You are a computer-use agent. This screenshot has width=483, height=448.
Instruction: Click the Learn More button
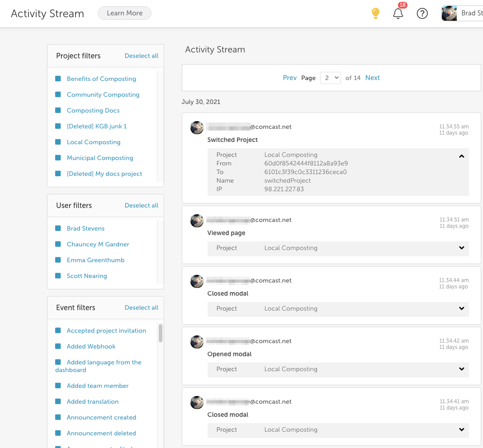124,13
